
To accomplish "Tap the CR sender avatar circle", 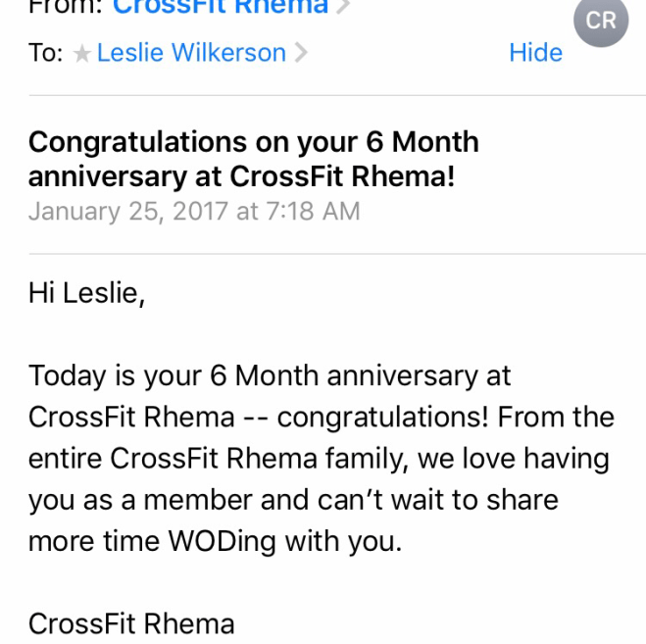I will click(600, 20).
